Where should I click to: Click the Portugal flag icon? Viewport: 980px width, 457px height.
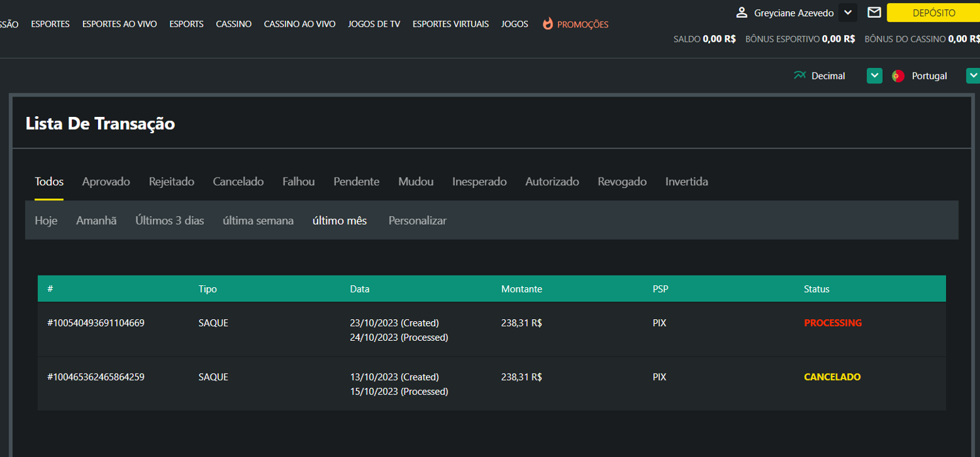click(x=898, y=76)
